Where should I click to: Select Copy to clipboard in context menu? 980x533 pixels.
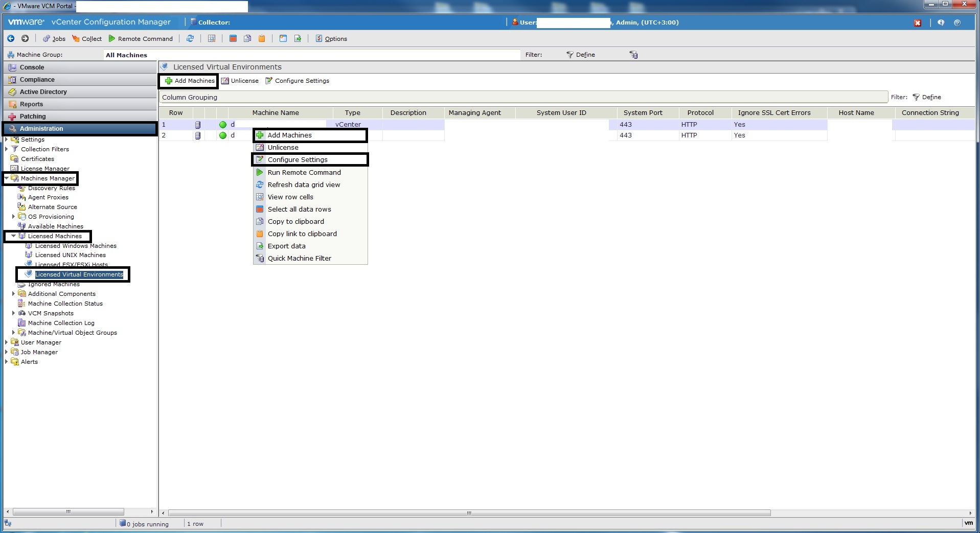pyautogui.click(x=295, y=222)
